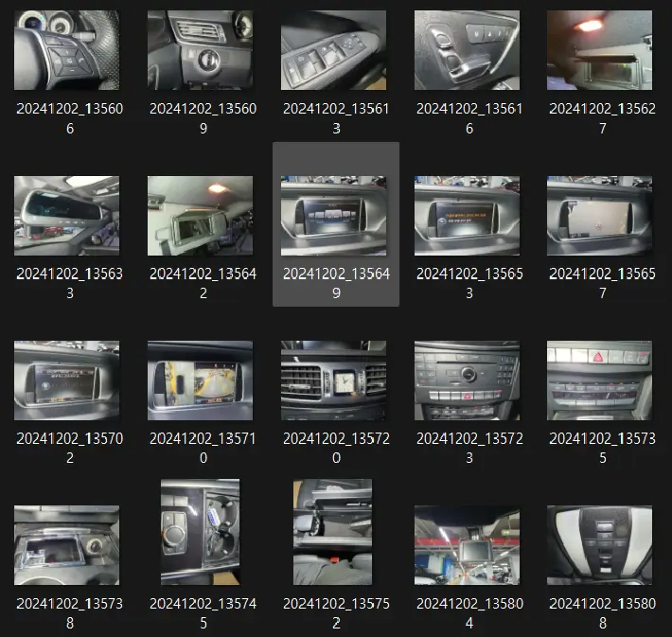This screenshot has width=672, height=637.
Task: Select visor mirror photo 20241202_135642
Action: tap(200, 216)
